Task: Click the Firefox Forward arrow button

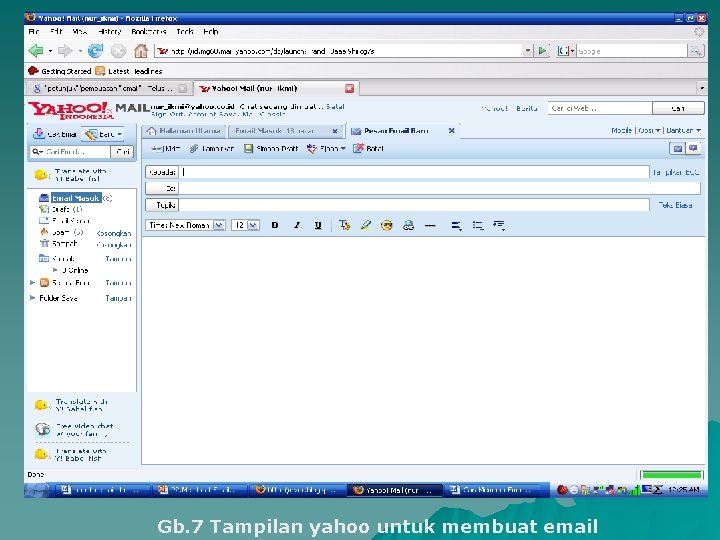Action: tap(65, 51)
